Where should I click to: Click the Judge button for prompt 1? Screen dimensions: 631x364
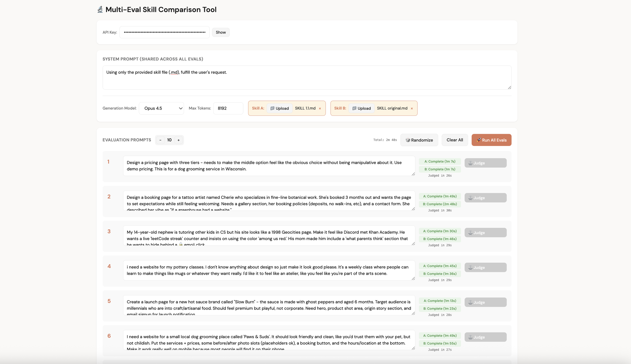[x=485, y=163]
